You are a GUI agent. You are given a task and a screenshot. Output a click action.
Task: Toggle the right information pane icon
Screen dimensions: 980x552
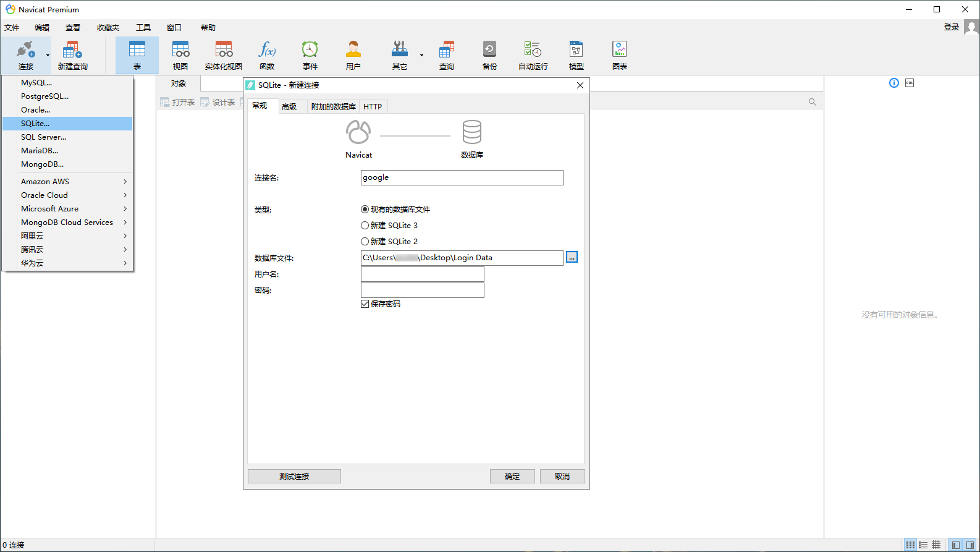point(970,545)
